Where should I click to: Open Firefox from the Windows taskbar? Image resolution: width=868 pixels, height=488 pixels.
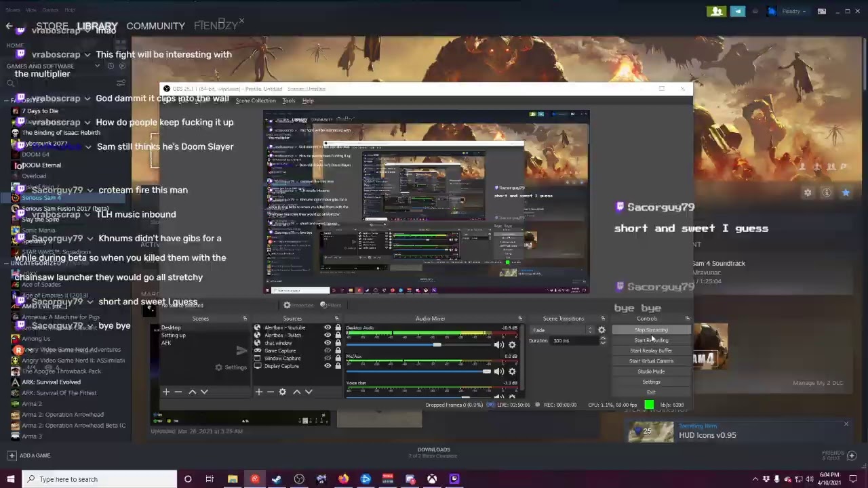point(344,479)
